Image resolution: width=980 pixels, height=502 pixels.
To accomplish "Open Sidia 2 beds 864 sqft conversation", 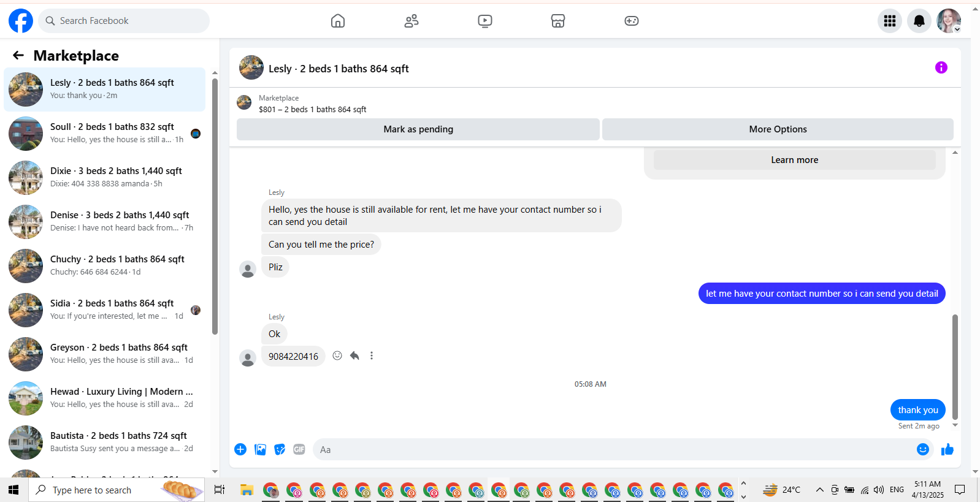I will click(x=105, y=310).
